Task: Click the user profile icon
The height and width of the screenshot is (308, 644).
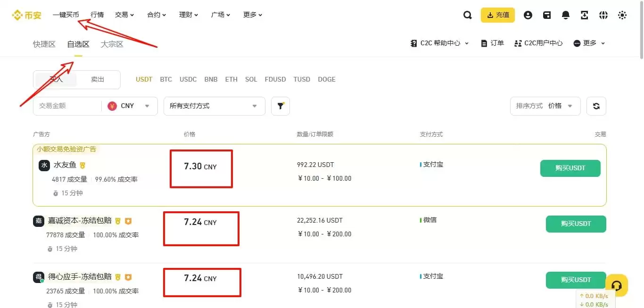Action: click(528, 15)
